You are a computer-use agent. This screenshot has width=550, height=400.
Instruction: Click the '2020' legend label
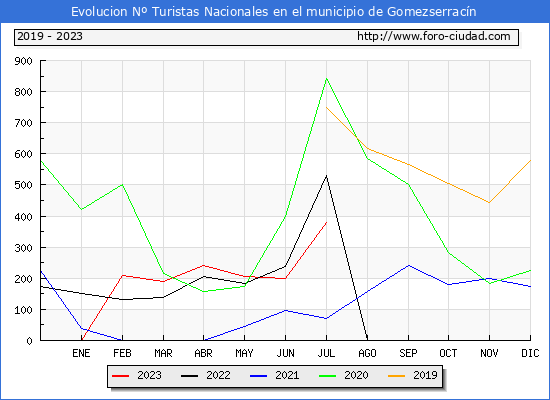pyautogui.click(x=356, y=375)
